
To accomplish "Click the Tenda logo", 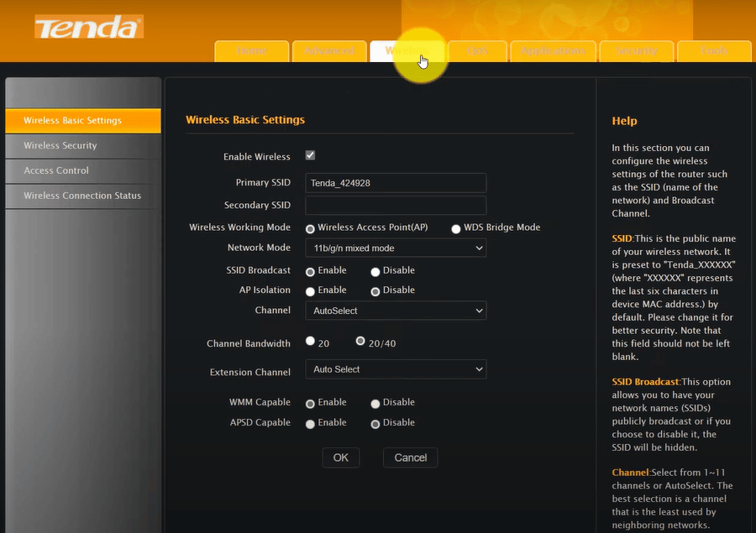I will click(x=89, y=27).
